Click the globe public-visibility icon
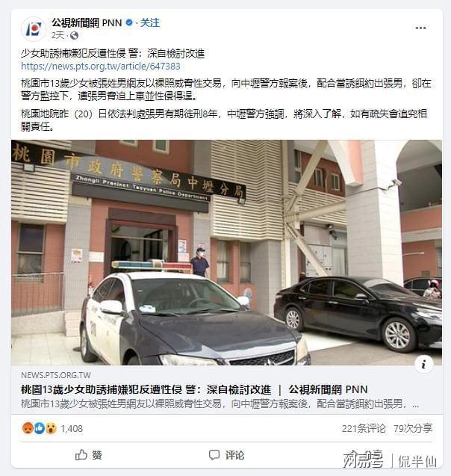 click(x=74, y=36)
